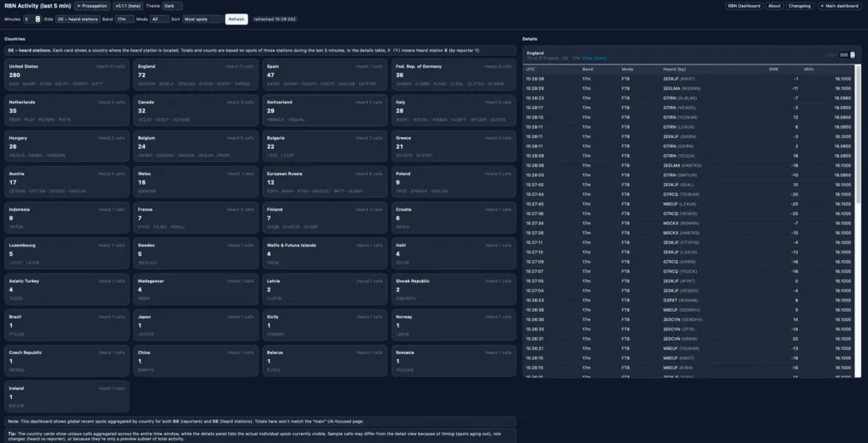The image size is (868, 443).
Task: Open the RBN Dashboard link
Action: (743, 5)
